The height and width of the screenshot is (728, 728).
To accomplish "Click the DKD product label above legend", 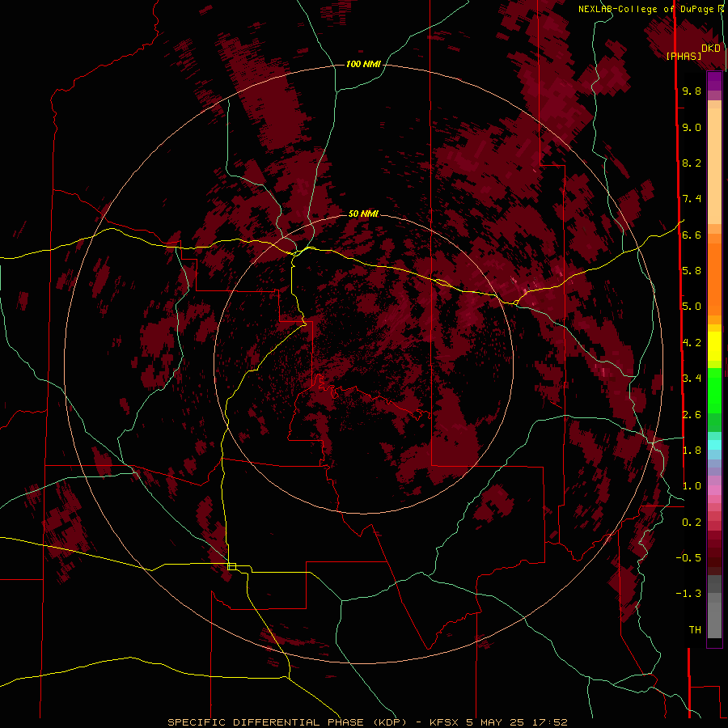I will pos(711,48).
